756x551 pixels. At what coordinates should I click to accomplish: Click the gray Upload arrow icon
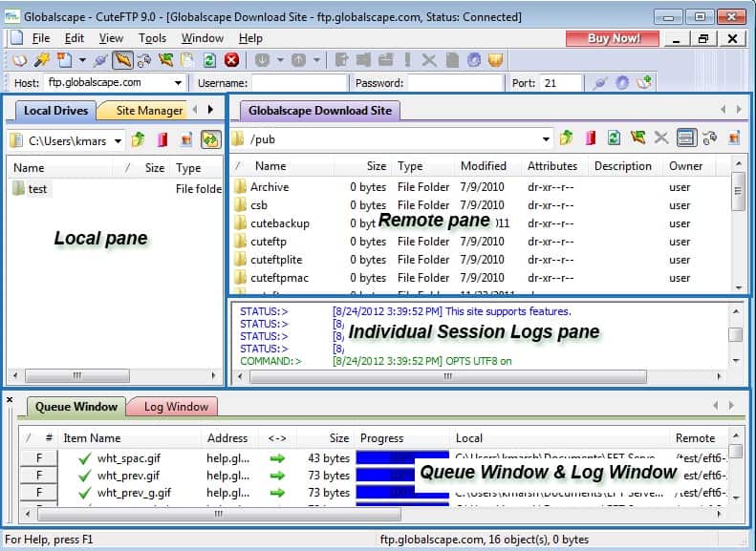(298, 60)
